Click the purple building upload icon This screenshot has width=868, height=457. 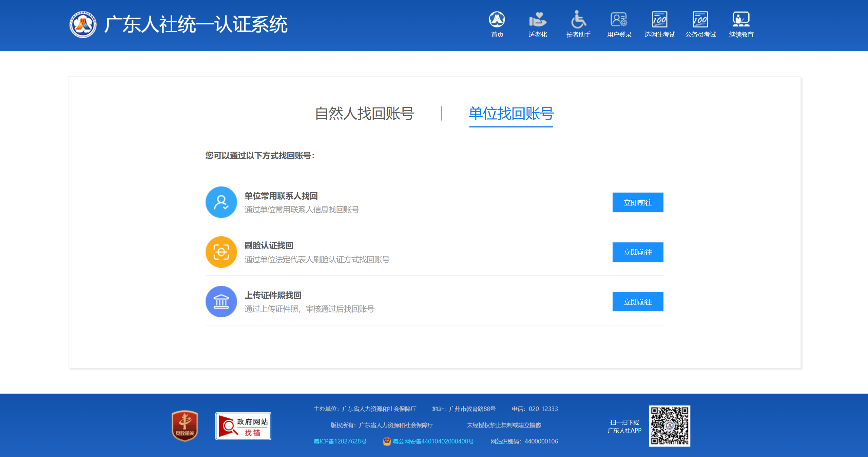[x=221, y=302]
